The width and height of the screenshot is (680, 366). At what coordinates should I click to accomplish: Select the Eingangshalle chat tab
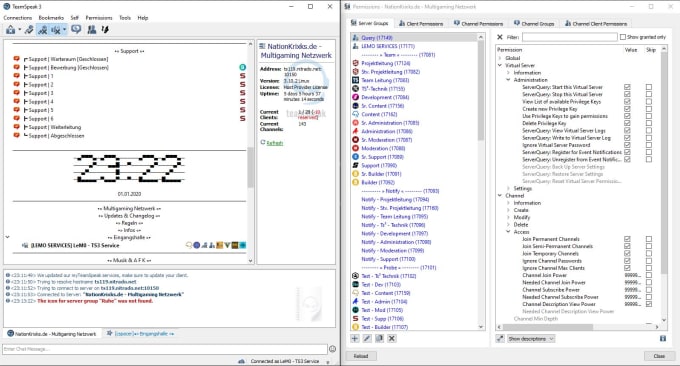pyautogui.click(x=141, y=333)
